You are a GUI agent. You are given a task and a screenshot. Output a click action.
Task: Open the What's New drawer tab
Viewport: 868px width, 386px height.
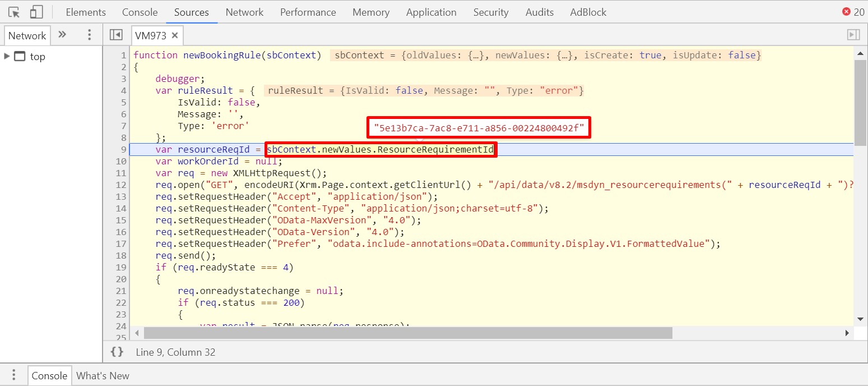(103, 376)
